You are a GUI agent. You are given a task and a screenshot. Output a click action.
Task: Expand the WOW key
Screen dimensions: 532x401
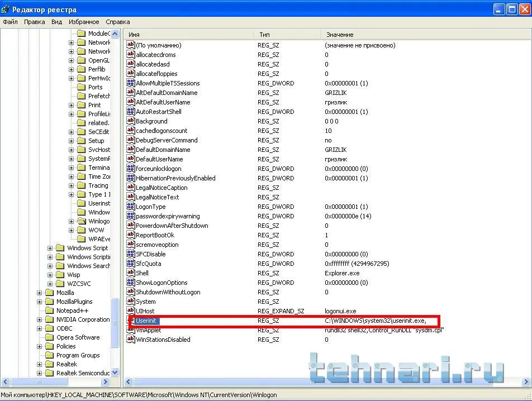72,231
